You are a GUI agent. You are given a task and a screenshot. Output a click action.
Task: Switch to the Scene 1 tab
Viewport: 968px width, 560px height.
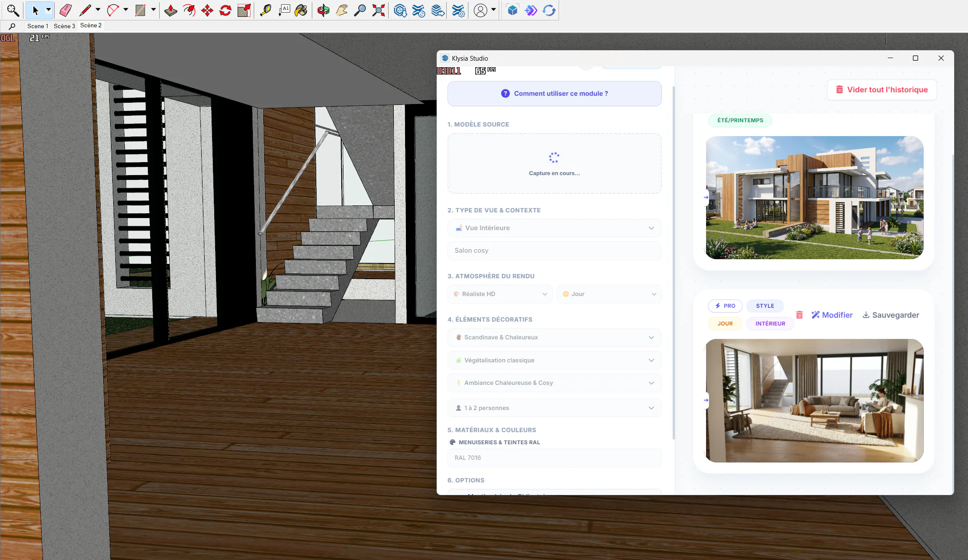click(38, 26)
